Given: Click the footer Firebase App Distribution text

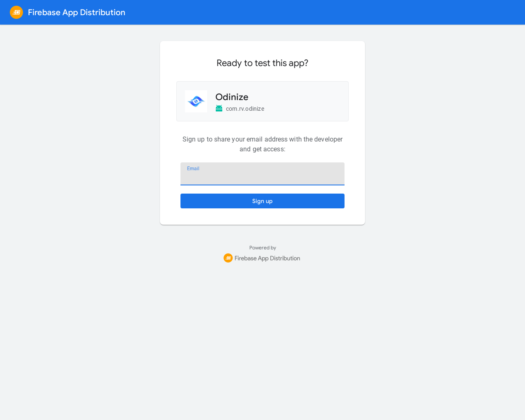Looking at the screenshot, I should 267,258.
